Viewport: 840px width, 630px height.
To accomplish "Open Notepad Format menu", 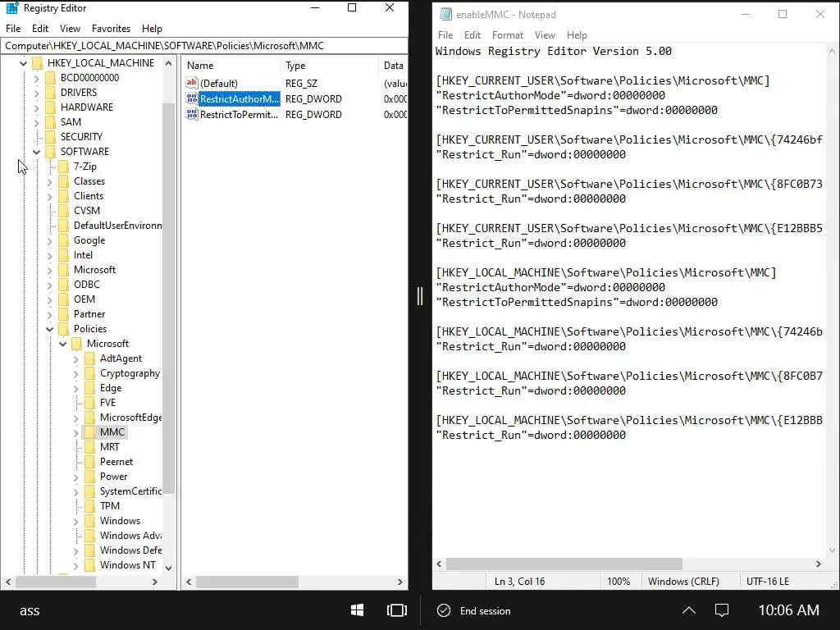I will (x=507, y=34).
